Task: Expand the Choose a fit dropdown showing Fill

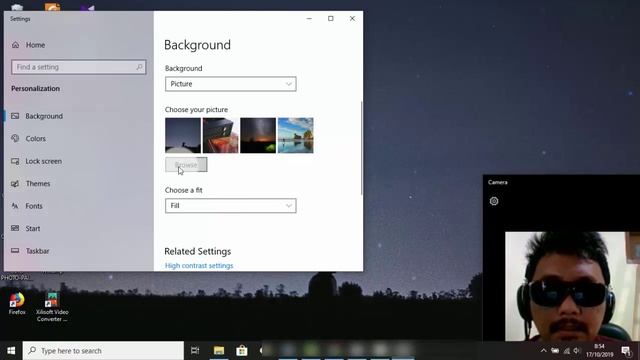Action: click(x=231, y=206)
